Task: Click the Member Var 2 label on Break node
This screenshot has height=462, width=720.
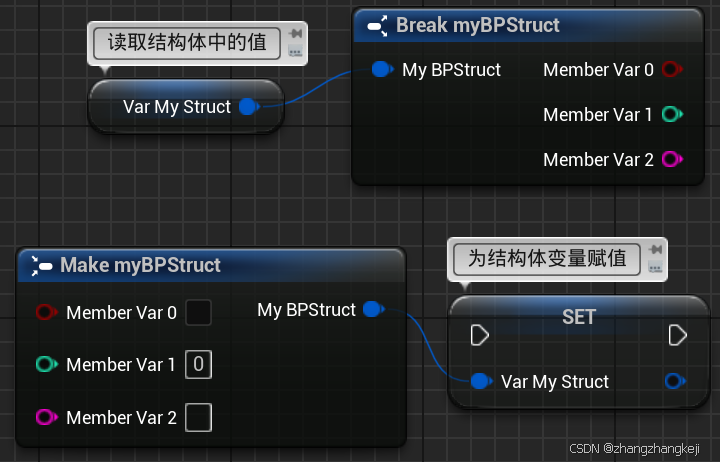Action: click(598, 160)
